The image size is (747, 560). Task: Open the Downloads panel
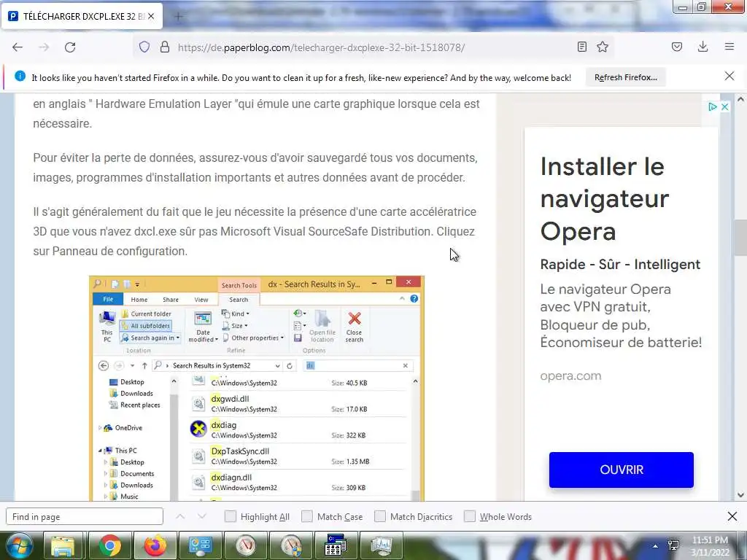pyautogui.click(x=703, y=47)
